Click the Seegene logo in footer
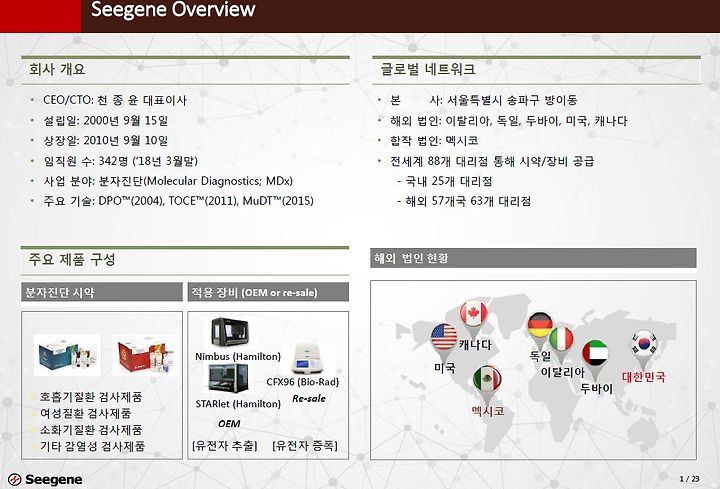The image size is (720, 489). (45, 480)
